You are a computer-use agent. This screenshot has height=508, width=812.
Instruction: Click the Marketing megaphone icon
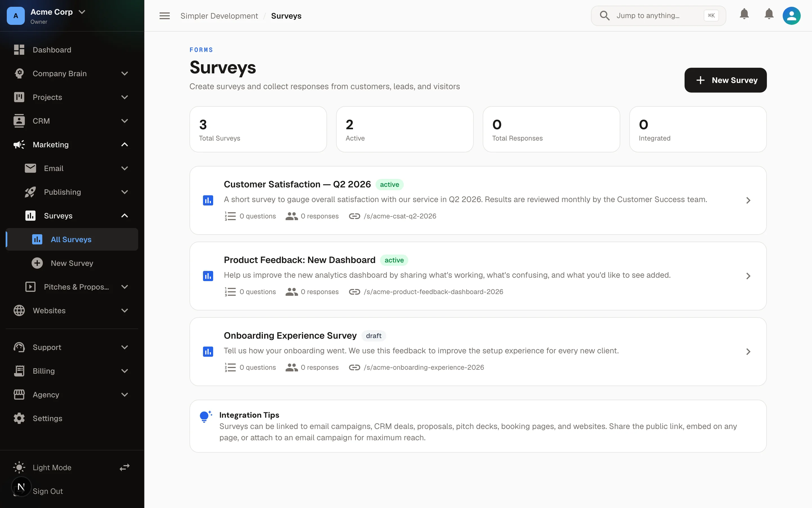[19, 144]
